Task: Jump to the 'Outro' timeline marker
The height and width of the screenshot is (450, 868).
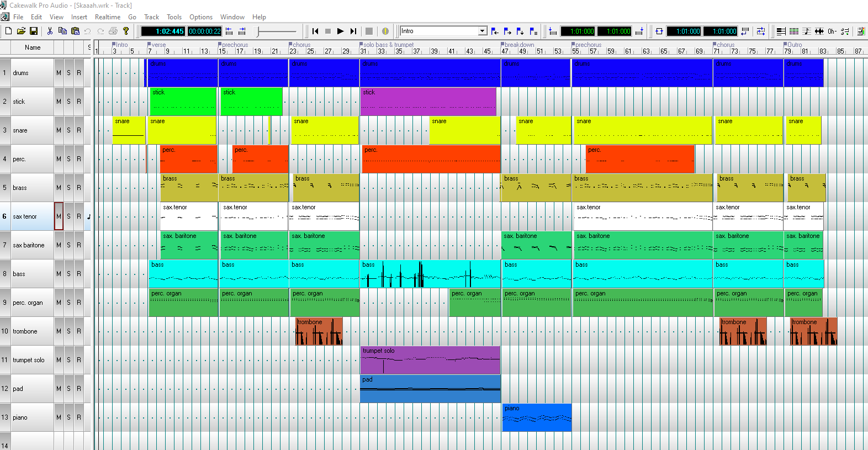Action: (x=793, y=45)
